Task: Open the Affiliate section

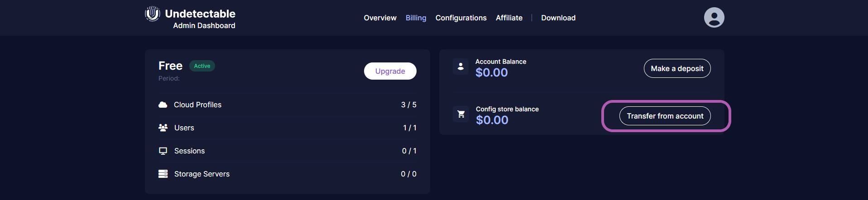Action: (x=509, y=18)
